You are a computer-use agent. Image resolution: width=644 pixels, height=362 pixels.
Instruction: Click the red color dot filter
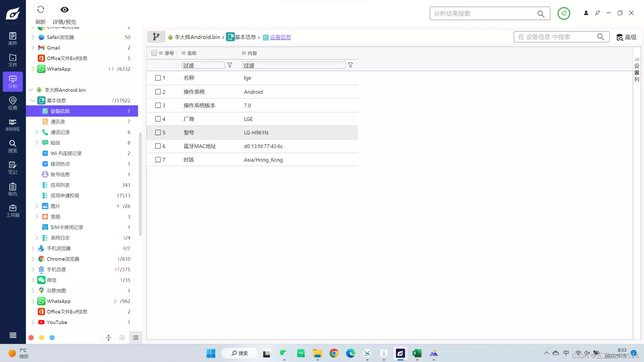(x=31, y=338)
